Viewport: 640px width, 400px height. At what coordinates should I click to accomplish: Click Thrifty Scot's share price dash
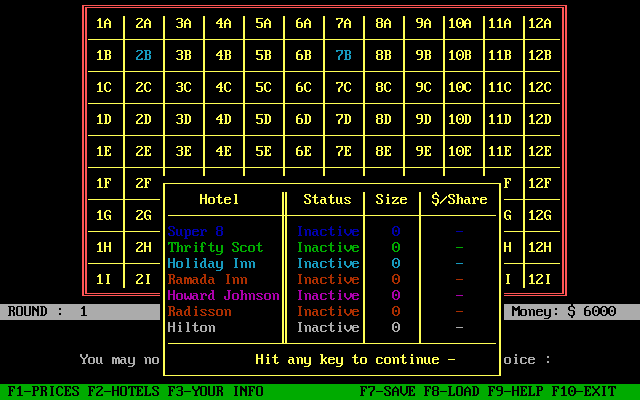(459, 247)
